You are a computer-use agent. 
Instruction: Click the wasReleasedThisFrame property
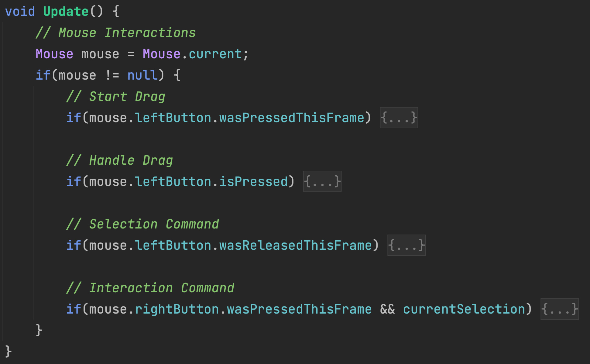[x=295, y=245]
